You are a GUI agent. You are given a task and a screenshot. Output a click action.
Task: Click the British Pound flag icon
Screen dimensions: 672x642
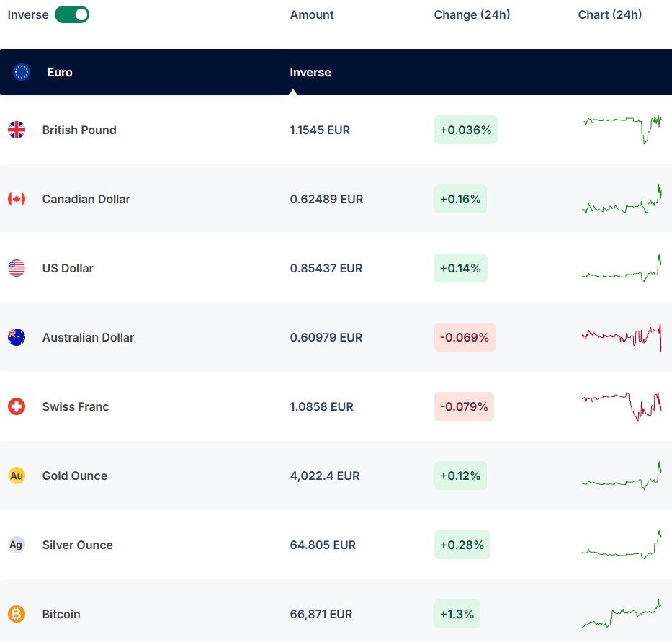coord(17,130)
